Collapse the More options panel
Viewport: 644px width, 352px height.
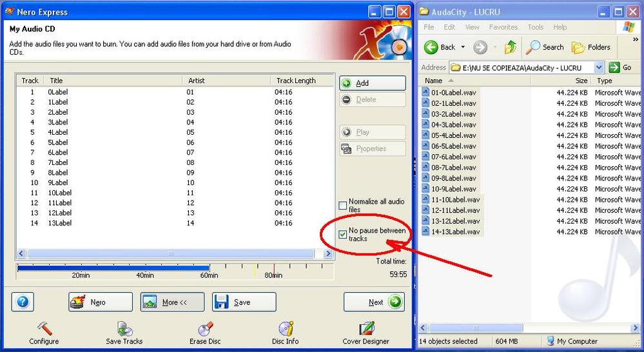tap(172, 302)
